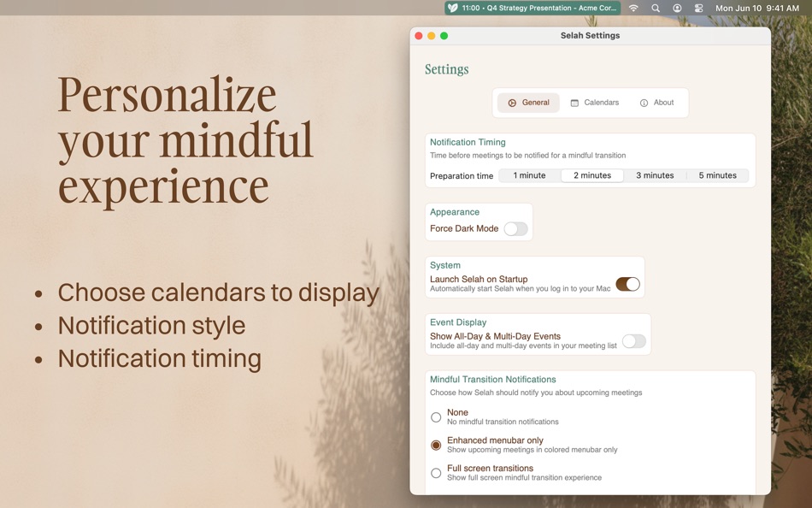This screenshot has height=508, width=812.
Task: Click the Launch Selah on Startup label
Action: point(479,279)
